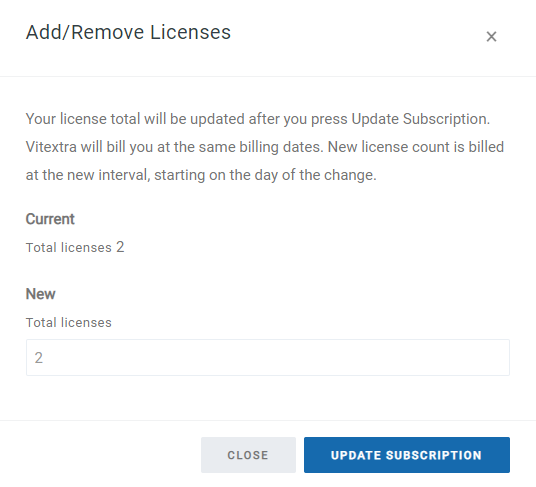Dismiss the dialog using the X icon
Screen dimensions: 536x487
(491, 37)
